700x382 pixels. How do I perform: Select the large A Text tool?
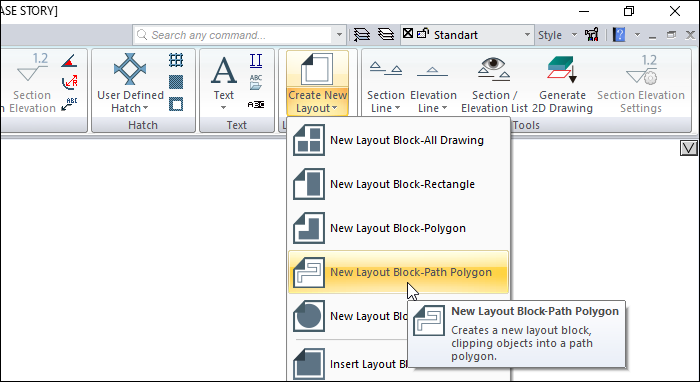tap(224, 70)
